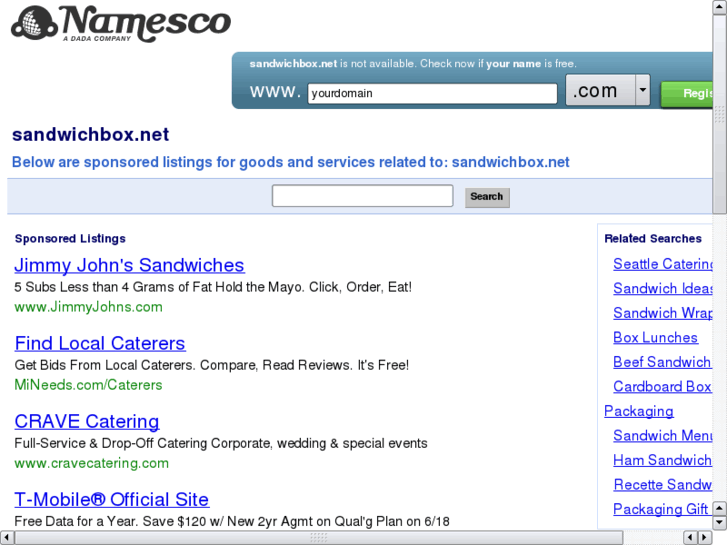Select Seattle Catering related search
This screenshot has height=545, width=727.
click(663, 264)
